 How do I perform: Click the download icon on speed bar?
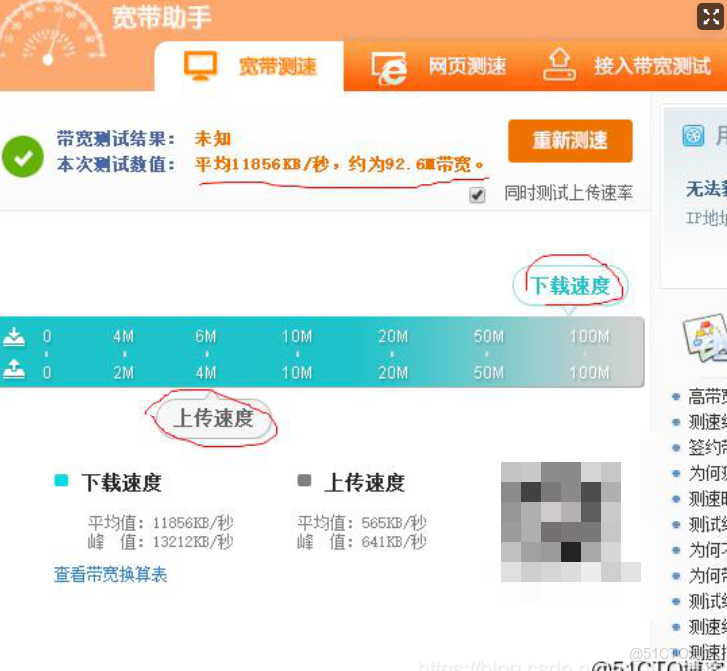[14, 337]
